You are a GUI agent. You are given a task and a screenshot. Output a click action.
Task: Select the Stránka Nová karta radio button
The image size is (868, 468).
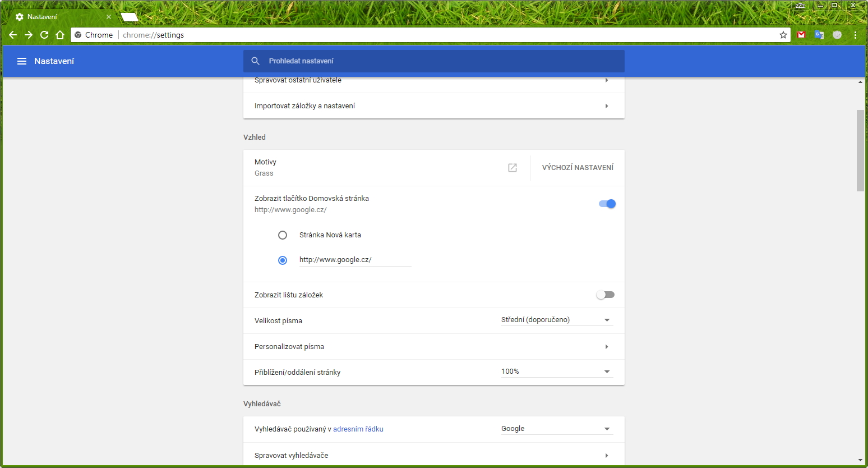[x=283, y=235]
